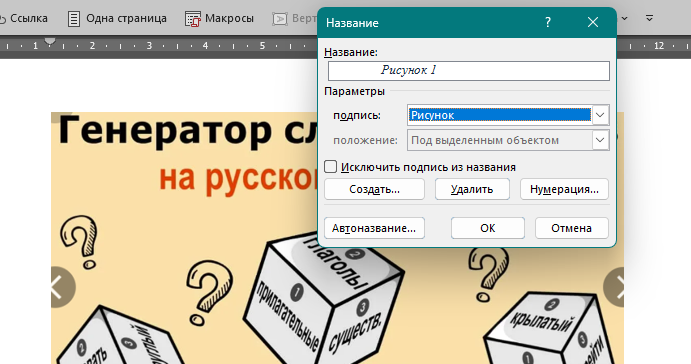
Task: Click the Автоназвание... button
Action: tap(374, 228)
